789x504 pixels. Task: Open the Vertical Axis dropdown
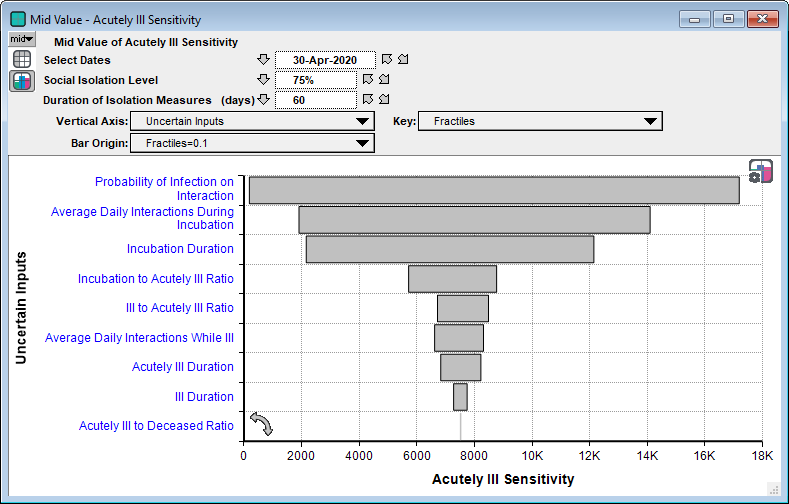click(x=252, y=121)
